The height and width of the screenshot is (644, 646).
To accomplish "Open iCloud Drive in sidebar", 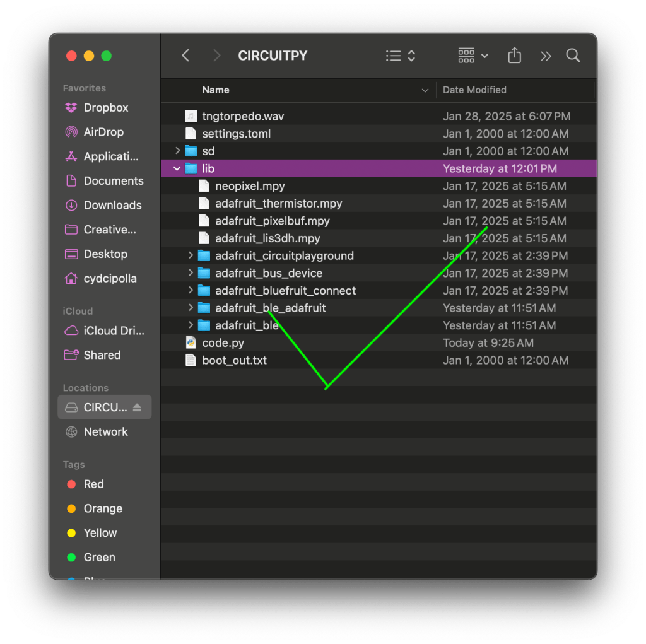I will click(114, 331).
